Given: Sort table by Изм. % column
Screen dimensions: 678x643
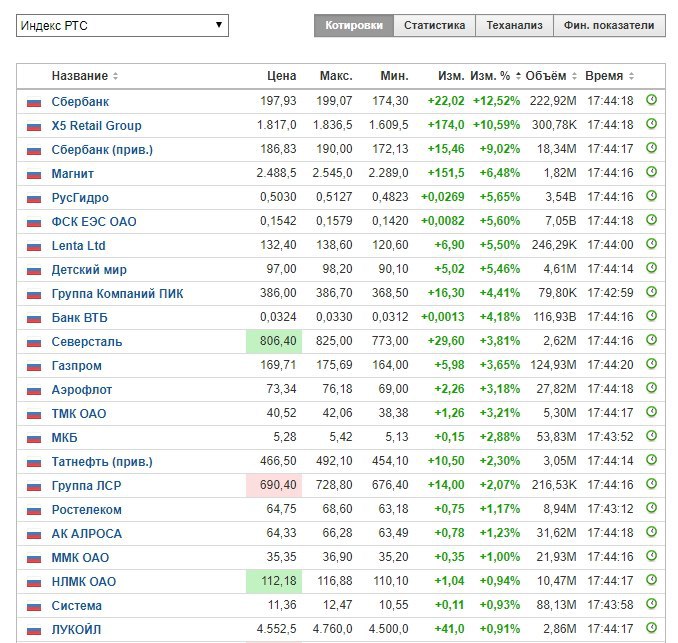Looking at the screenshot, I should point(496,76).
